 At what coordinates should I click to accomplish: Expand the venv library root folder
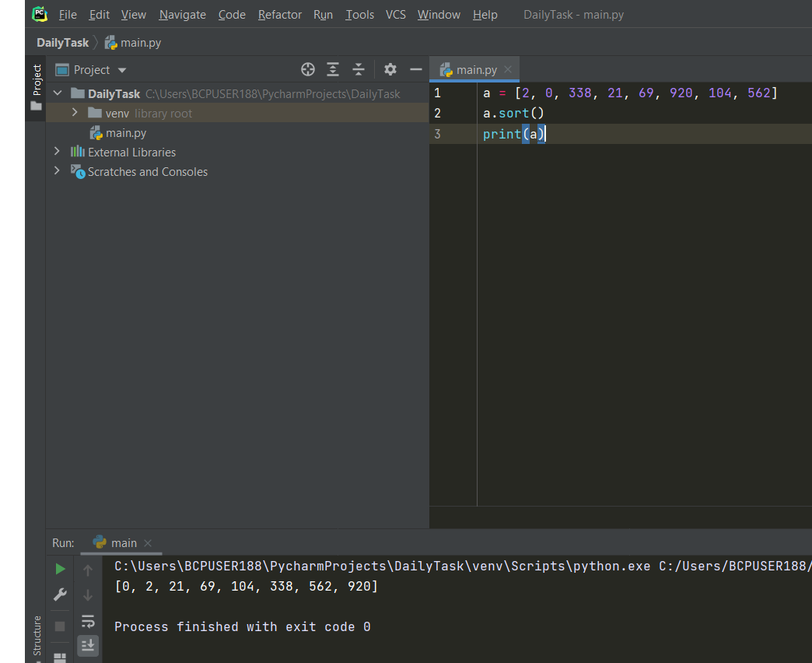75,113
